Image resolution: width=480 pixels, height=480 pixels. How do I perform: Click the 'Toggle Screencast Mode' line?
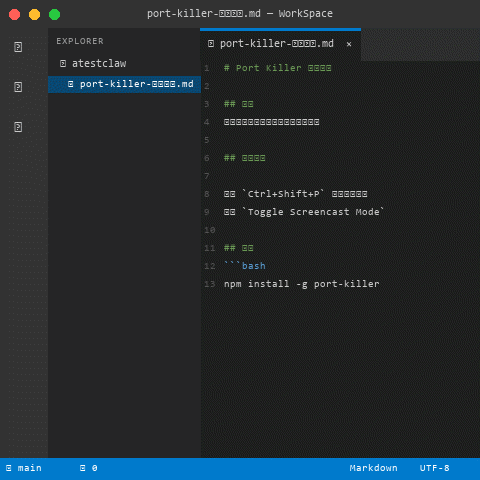tap(304, 212)
